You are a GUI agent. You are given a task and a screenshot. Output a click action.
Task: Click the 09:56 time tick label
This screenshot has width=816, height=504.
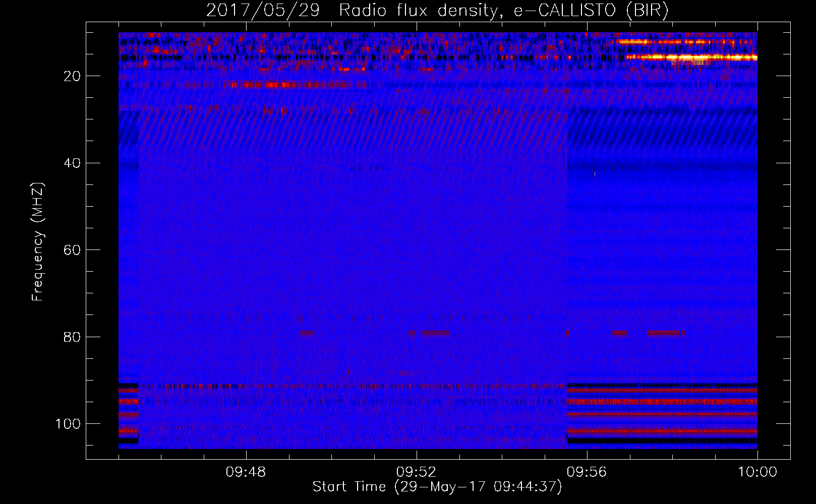pyautogui.click(x=587, y=472)
